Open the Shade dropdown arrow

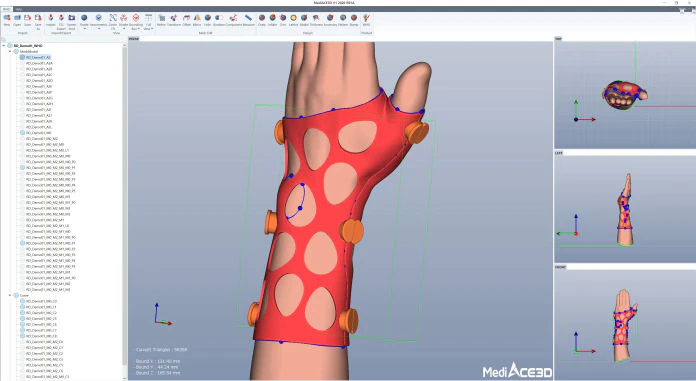pos(84,28)
